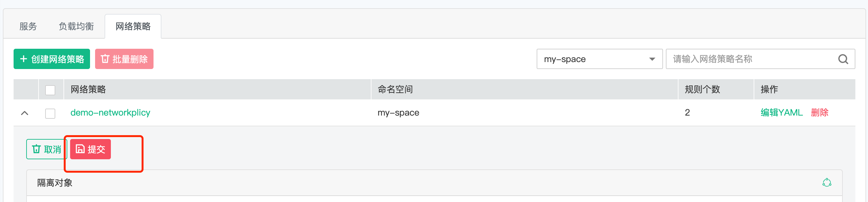Click the plus icon on 创建网络策略
The height and width of the screenshot is (202, 868).
pos(24,59)
